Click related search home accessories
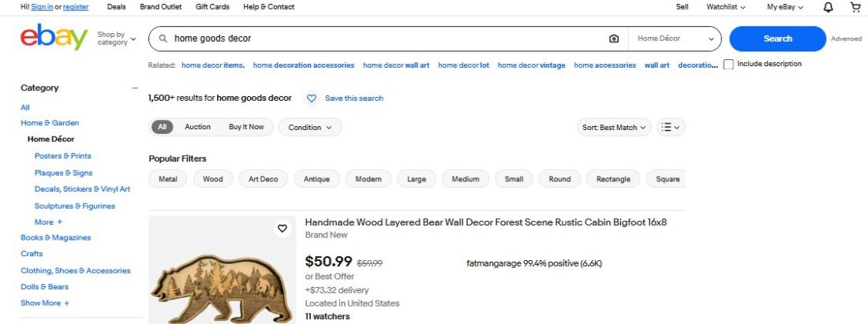Viewport: 868px width, 324px height. pos(605,65)
